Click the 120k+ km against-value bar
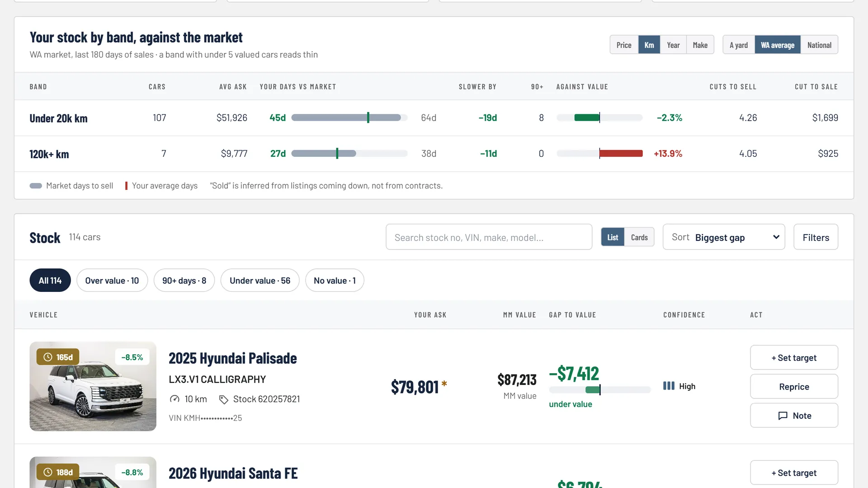 599,154
